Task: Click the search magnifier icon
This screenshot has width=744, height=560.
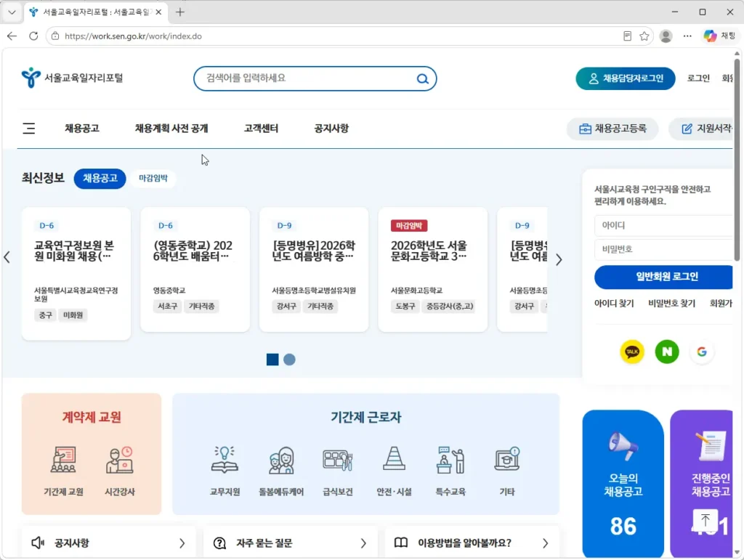Action: click(x=422, y=78)
